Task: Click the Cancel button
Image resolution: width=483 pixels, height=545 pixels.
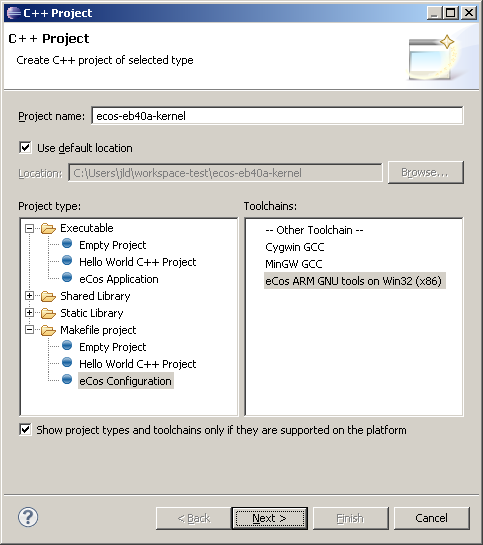Action: (x=432, y=518)
